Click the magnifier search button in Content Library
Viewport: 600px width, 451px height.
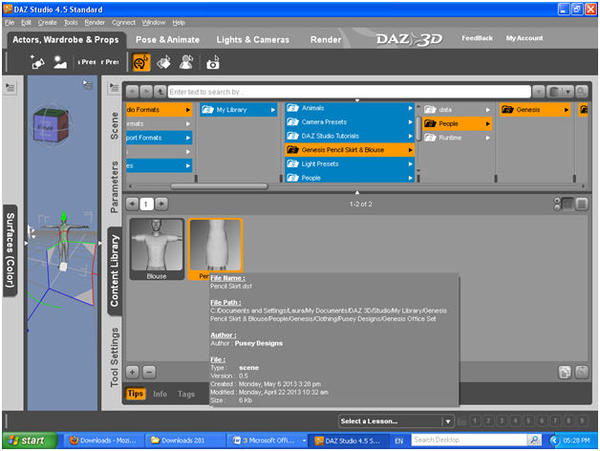[x=581, y=92]
